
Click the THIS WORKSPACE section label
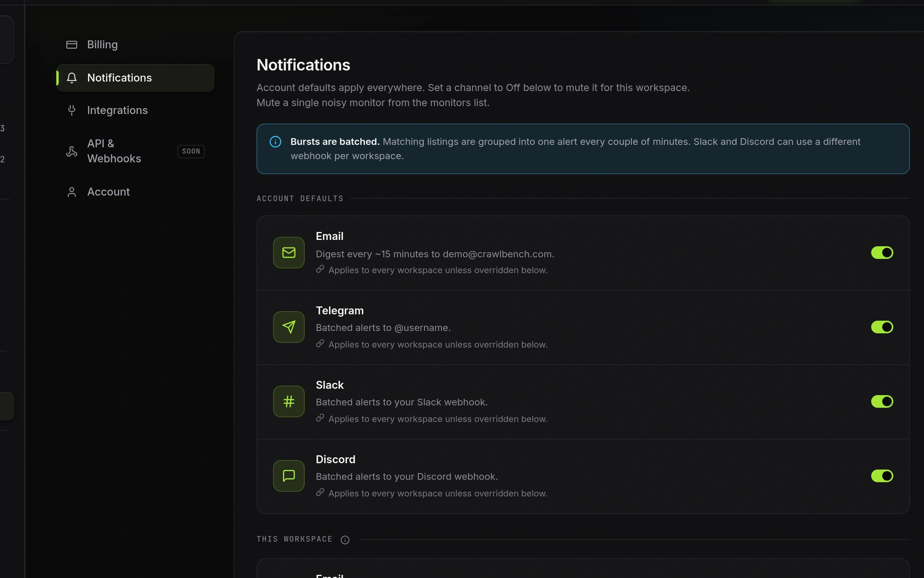pos(295,539)
